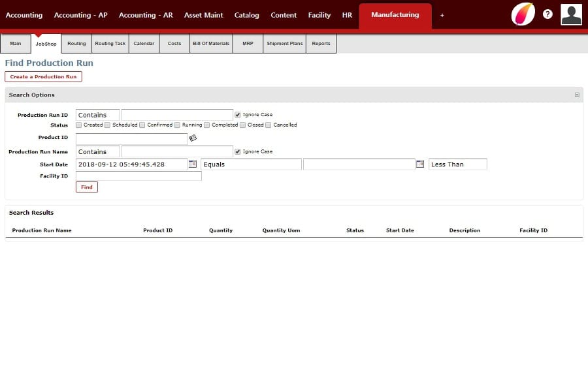588x387 pixels.
Task: Open the Product ID lookup icon
Action: 193,138
